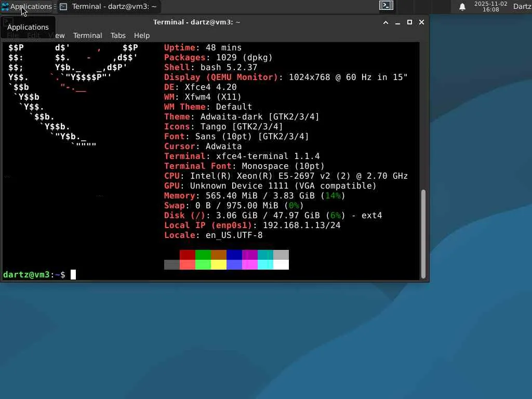Click the "Packages: 1029 (dpkg)" line
The width and height of the screenshot is (532, 399).
pyautogui.click(x=218, y=58)
